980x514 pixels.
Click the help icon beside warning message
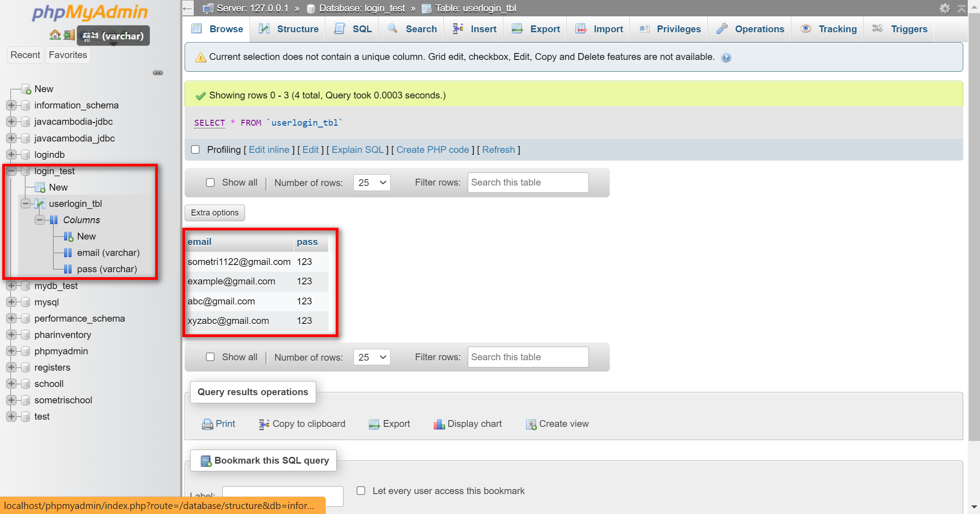point(726,58)
